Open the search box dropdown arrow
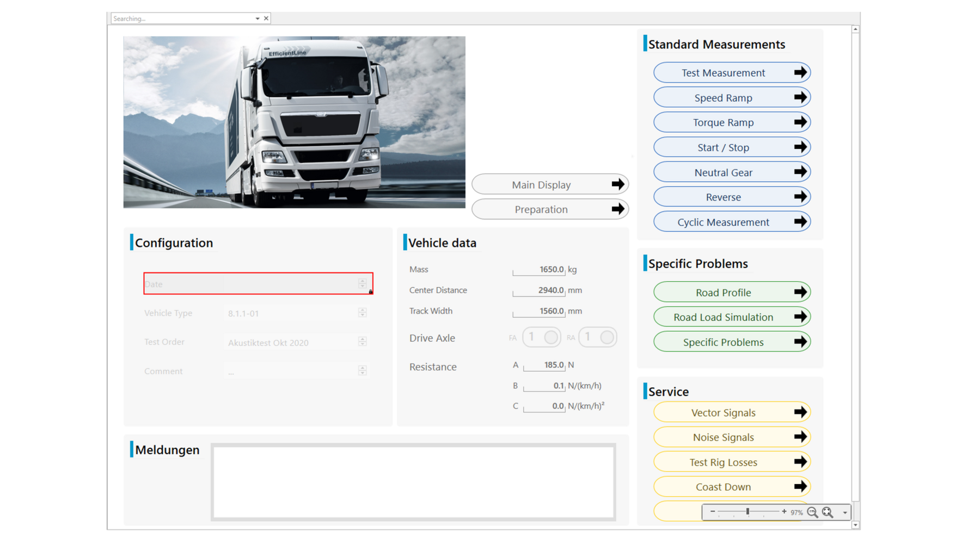This screenshot has width=980, height=544. pyautogui.click(x=258, y=18)
